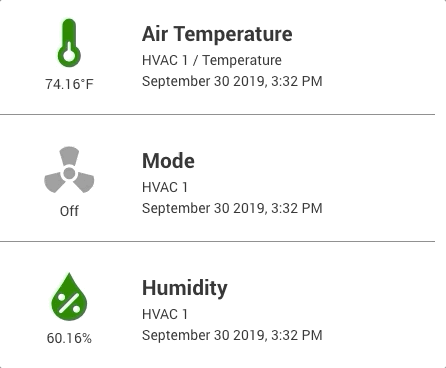Click the gray fan Mode icon
Viewport: 446px width, 368px height.
pos(69,170)
